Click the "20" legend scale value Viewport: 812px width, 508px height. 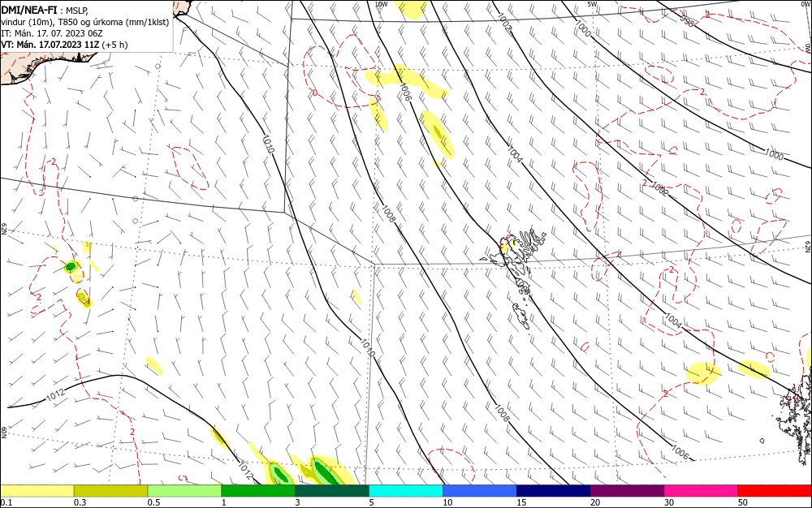click(x=595, y=502)
